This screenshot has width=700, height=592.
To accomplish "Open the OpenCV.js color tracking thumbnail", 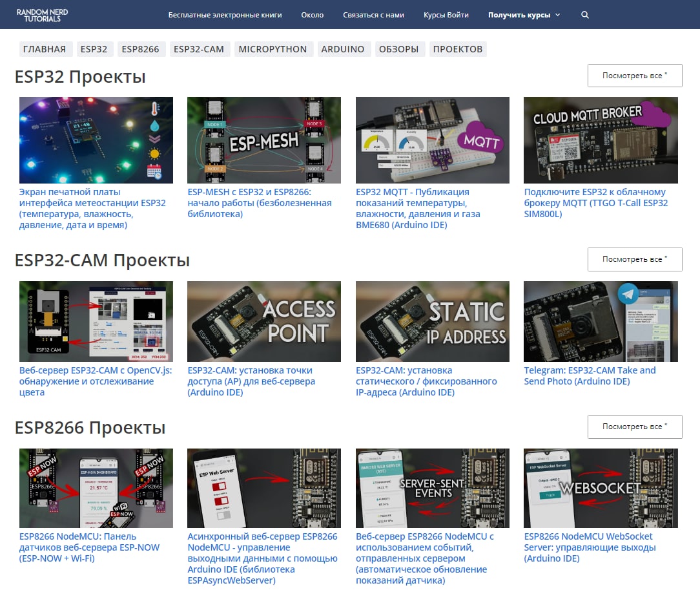I will (x=96, y=321).
